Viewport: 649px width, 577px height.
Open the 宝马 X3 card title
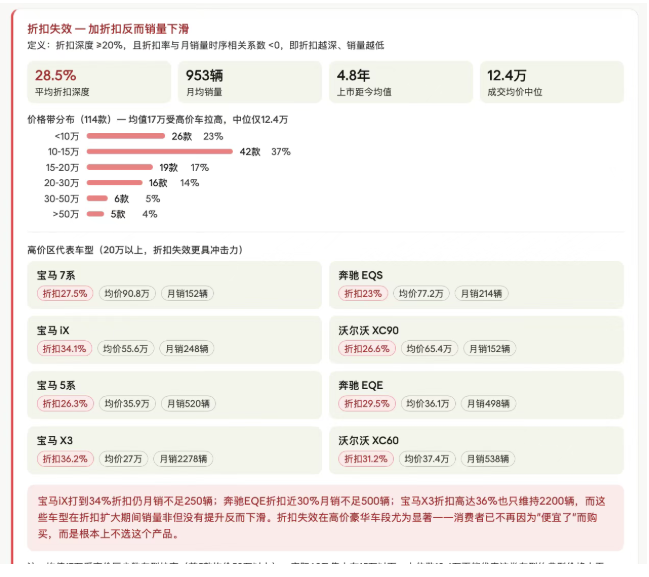[55, 440]
